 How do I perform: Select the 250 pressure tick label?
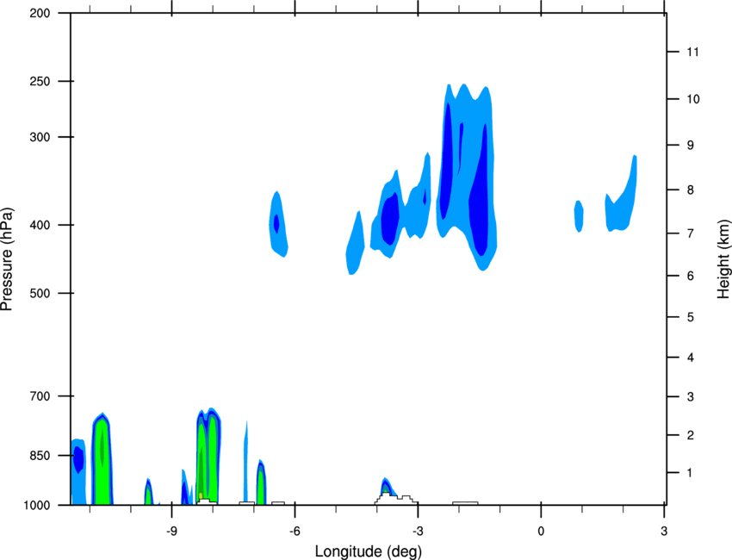click(x=40, y=81)
